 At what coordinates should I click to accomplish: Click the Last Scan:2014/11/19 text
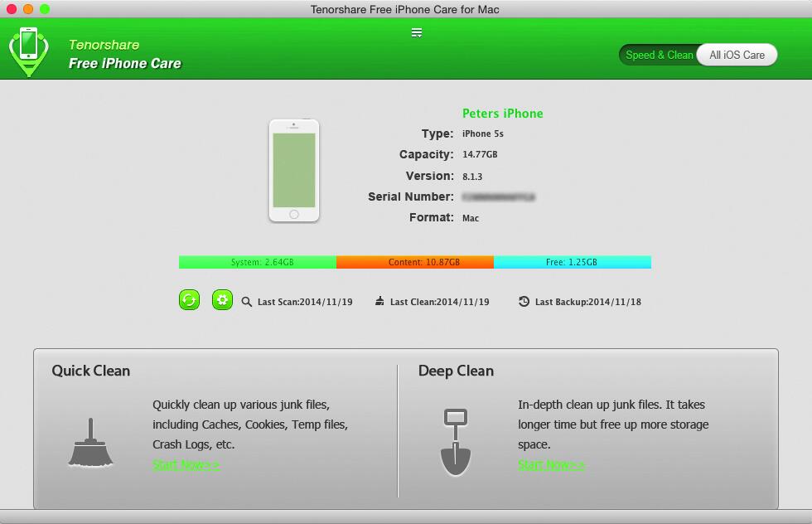[305, 302]
